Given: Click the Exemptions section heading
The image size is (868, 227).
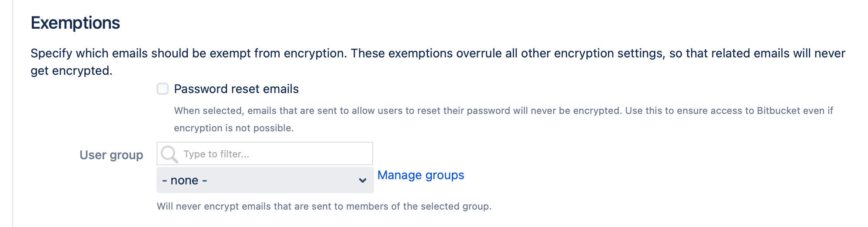Looking at the screenshot, I should [75, 23].
